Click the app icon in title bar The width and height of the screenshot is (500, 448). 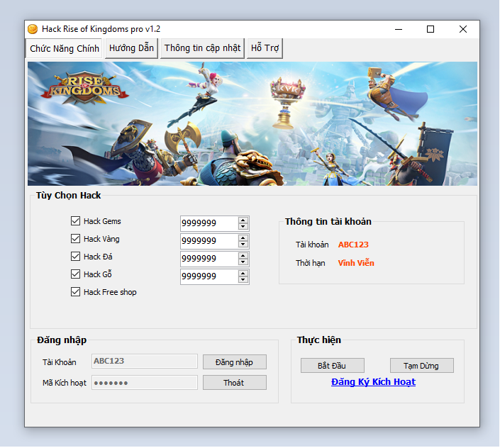(33, 29)
